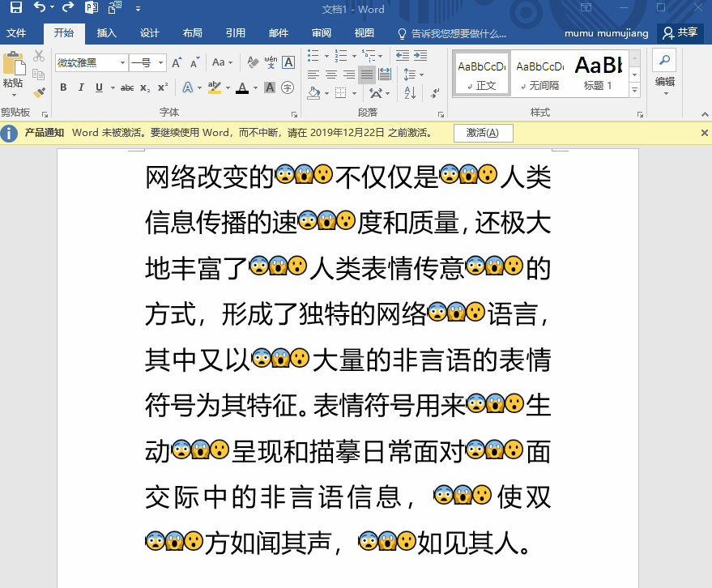This screenshot has height=588, width=712.
Task: Open the Paragraph dialog launcher
Action: click(441, 114)
